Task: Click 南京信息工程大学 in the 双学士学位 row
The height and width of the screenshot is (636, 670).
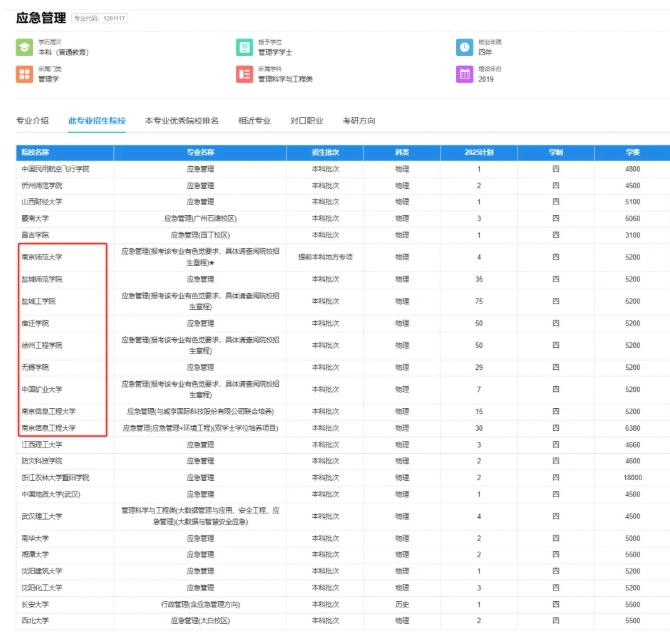Action: coord(49,428)
